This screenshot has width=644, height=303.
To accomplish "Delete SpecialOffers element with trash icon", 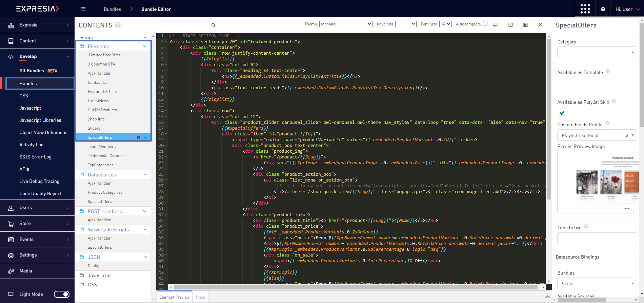I will tap(138, 137).
